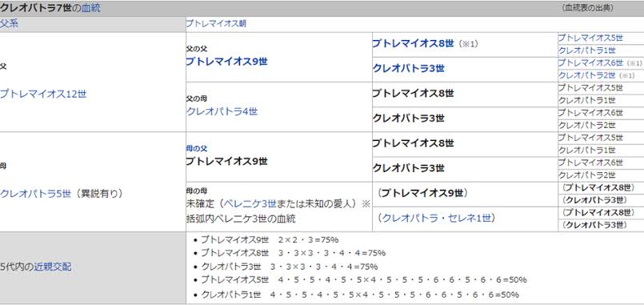Open the blue bold クレオパトラ3世 link
644x305 pixels.
(408, 69)
